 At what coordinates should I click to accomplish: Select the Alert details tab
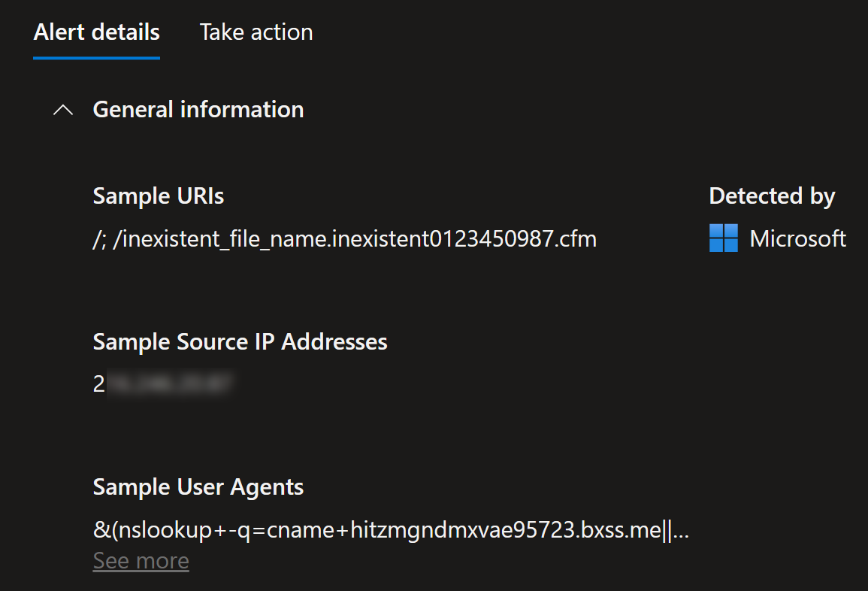click(96, 32)
